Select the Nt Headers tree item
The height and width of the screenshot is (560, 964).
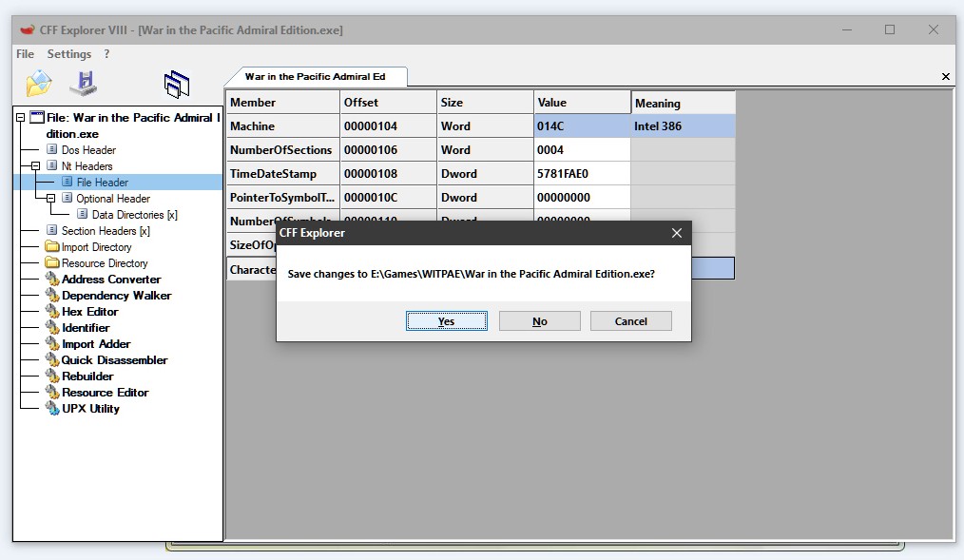pyautogui.click(x=87, y=166)
